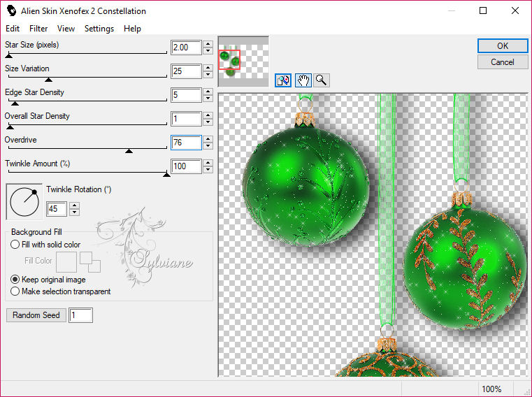Image resolution: width=532 pixels, height=397 pixels.
Task: Click the Twinkle Rotation value field
Action: (x=57, y=209)
